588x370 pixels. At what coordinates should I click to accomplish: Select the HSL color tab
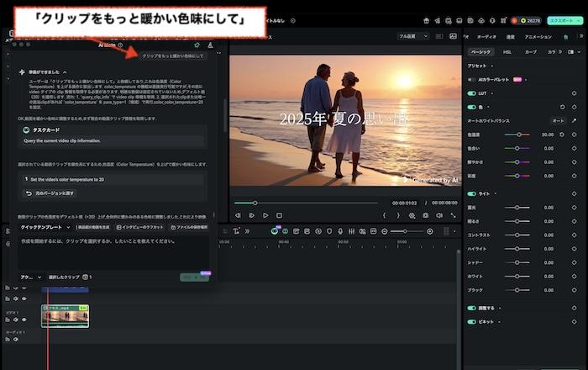pyautogui.click(x=507, y=52)
